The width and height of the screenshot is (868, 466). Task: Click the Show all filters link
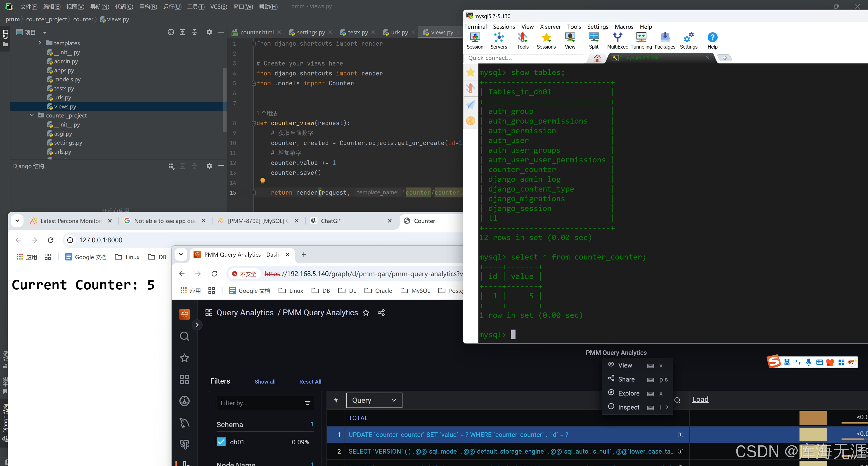pos(265,382)
